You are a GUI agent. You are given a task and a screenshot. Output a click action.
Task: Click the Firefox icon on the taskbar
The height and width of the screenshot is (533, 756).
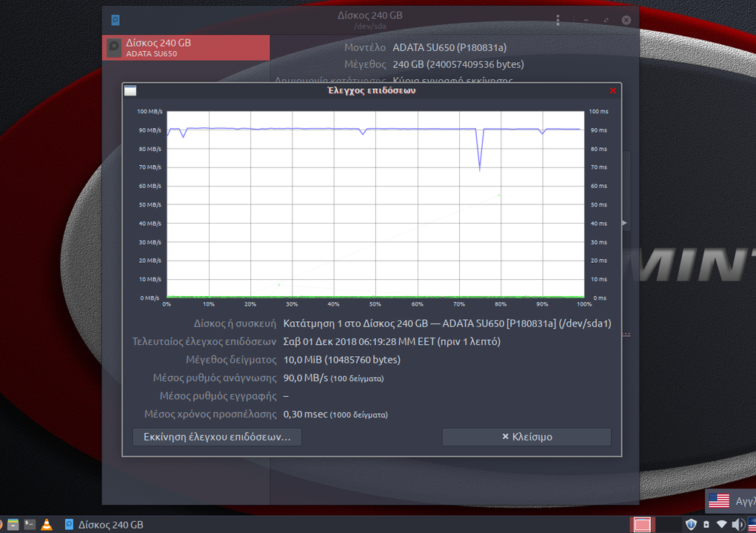pos(1,524)
